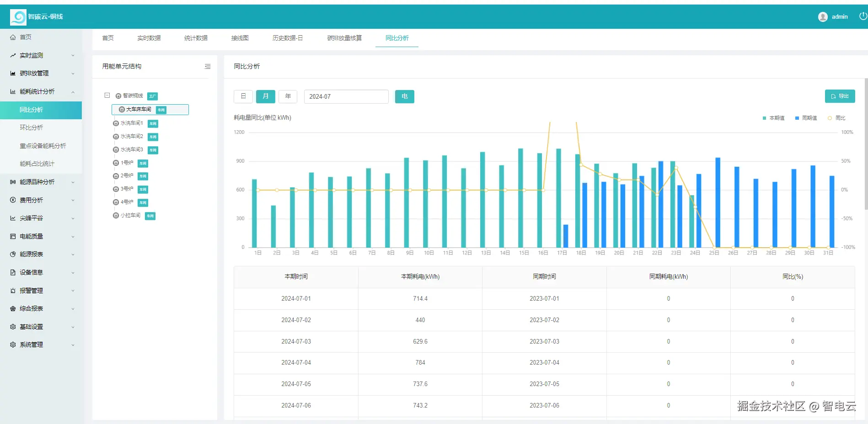Select 环比分析 in sidebar

tap(31, 127)
